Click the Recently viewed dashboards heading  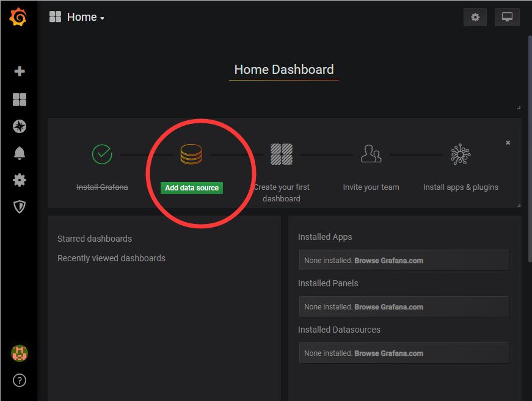point(111,258)
